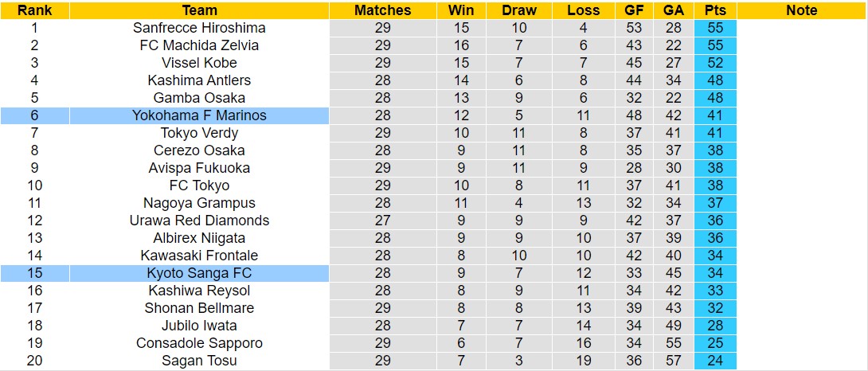Click the GA column header

(x=673, y=10)
